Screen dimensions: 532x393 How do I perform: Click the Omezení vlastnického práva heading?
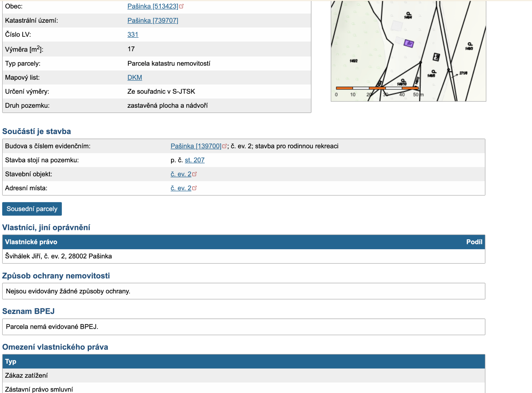(x=55, y=347)
